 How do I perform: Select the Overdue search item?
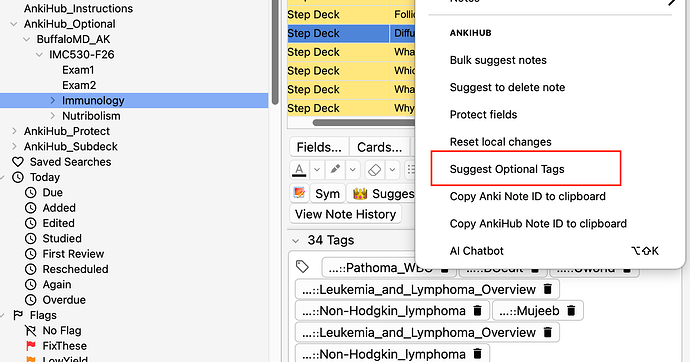pyautogui.click(x=64, y=300)
